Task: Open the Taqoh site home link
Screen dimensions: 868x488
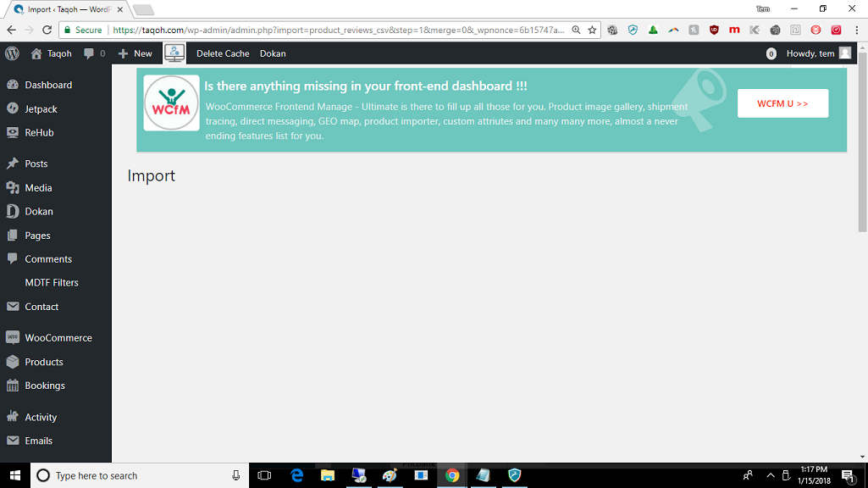Action: (52, 53)
